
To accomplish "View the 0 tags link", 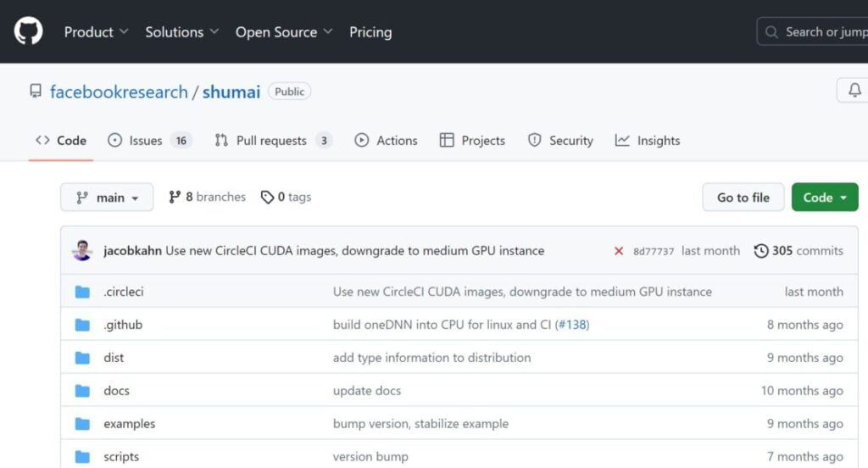I will coord(286,197).
